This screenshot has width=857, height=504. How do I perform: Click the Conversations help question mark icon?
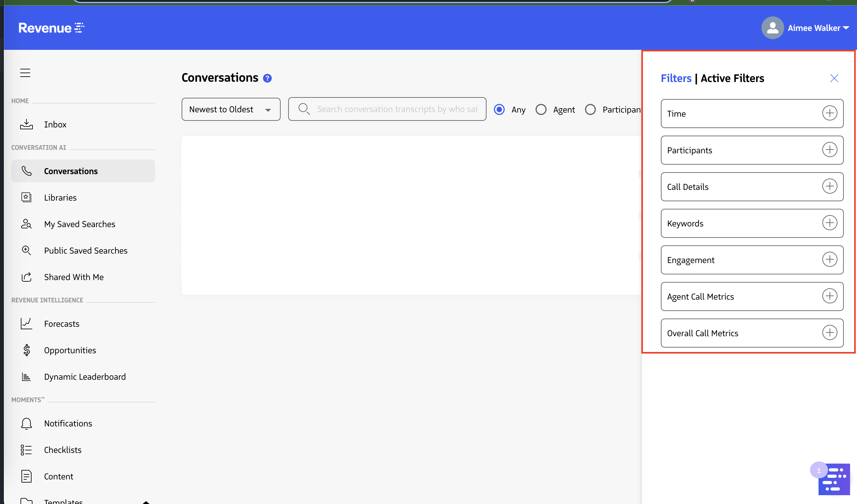coord(267,78)
